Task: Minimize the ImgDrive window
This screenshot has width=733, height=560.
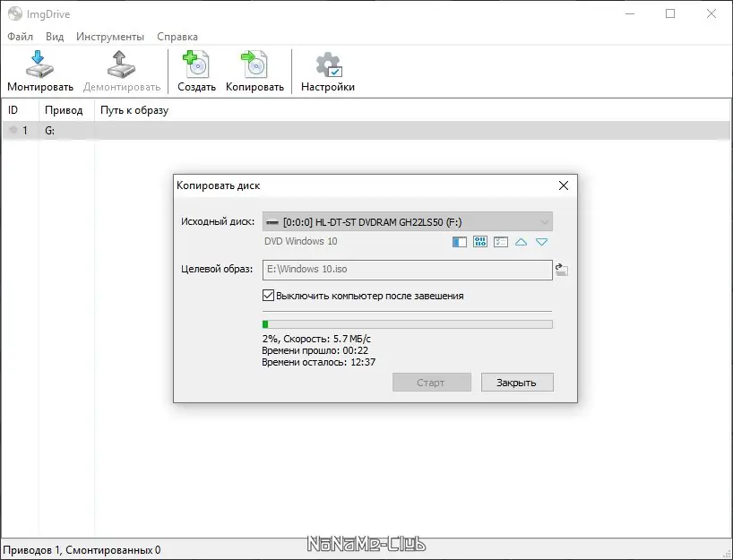Action: [630, 13]
